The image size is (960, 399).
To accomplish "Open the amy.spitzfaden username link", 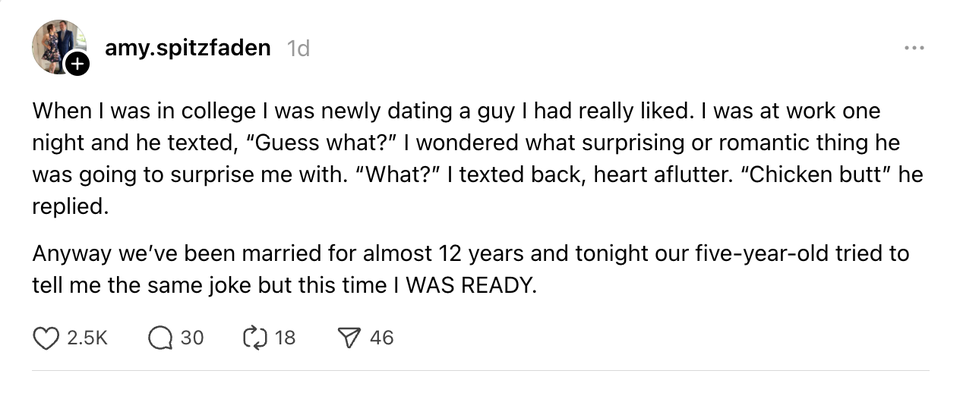I will pos(187,48).
